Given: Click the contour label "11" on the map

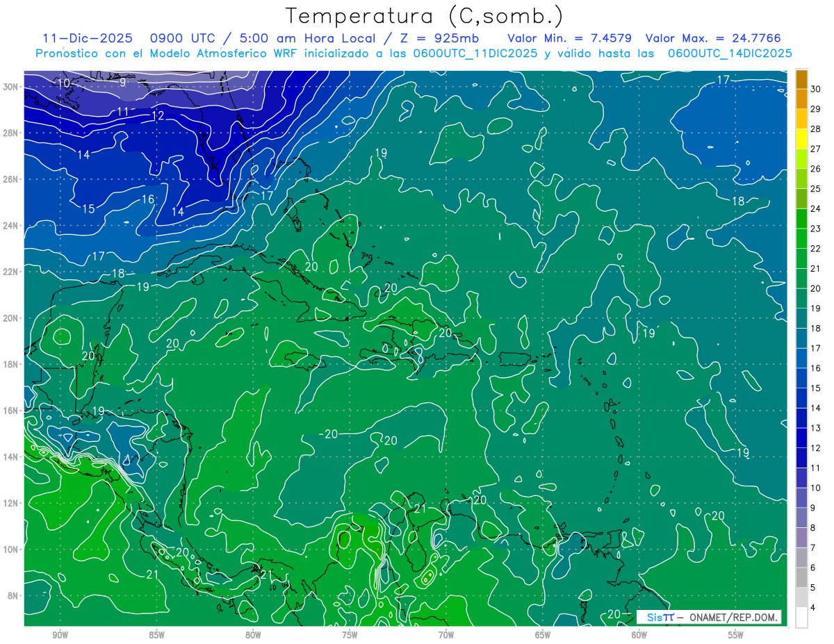Looking at the screenshot, I should tap(123, 112).
